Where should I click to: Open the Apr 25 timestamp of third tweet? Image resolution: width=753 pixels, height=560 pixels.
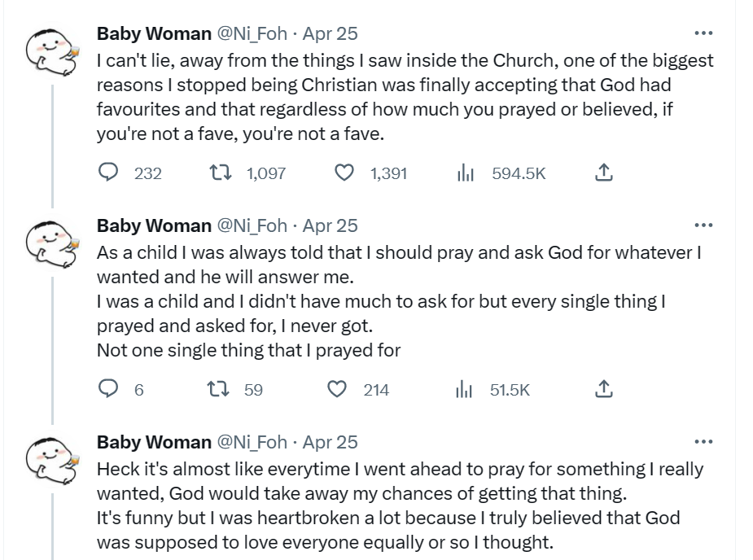[330, 442]
